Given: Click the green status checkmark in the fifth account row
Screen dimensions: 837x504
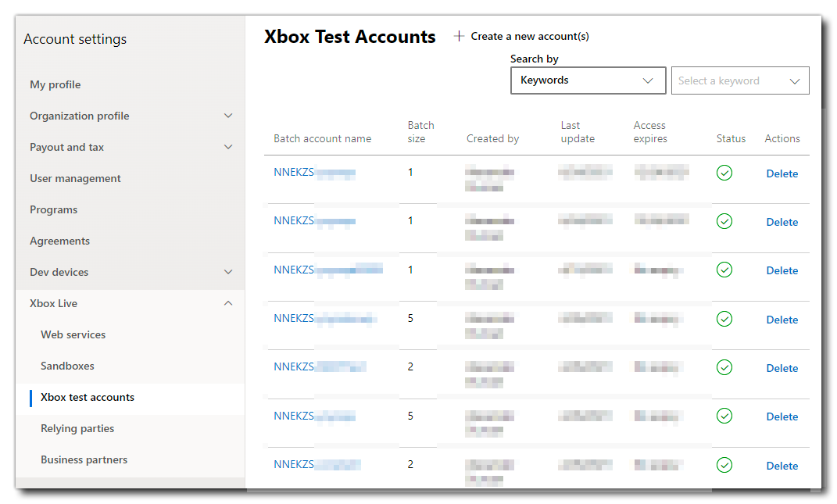Looking at the screenshot, I should pos(724,368).
